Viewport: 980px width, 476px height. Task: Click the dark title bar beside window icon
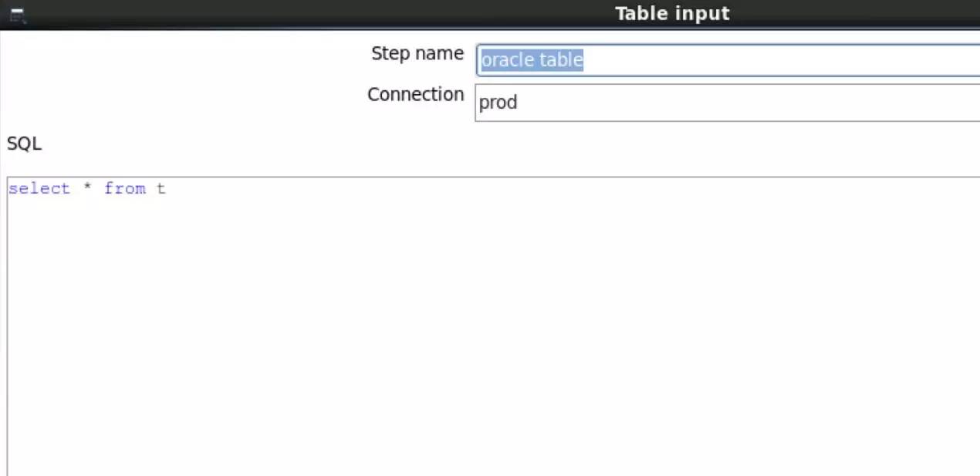(309, 14)
